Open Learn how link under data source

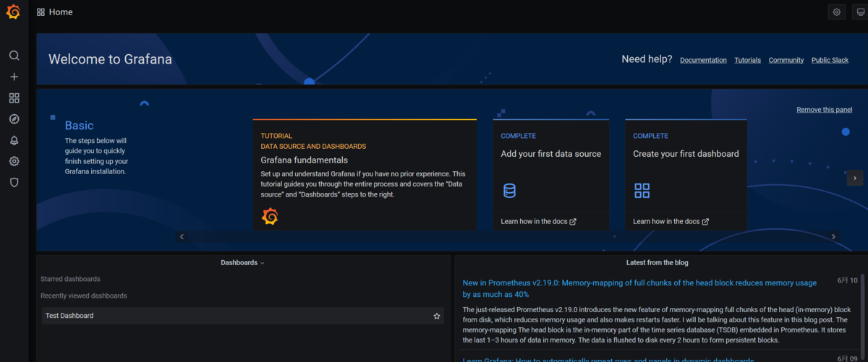click(x=538, y=221)
